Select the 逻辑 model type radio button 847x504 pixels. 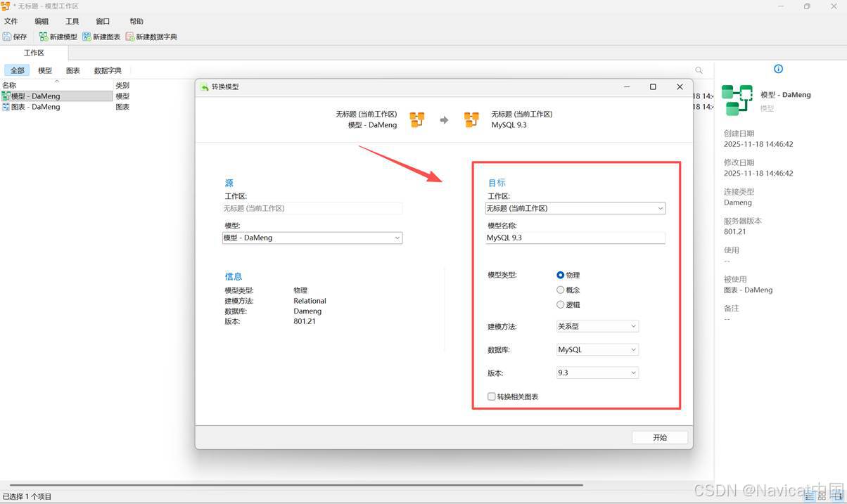[x=561, y=304]
